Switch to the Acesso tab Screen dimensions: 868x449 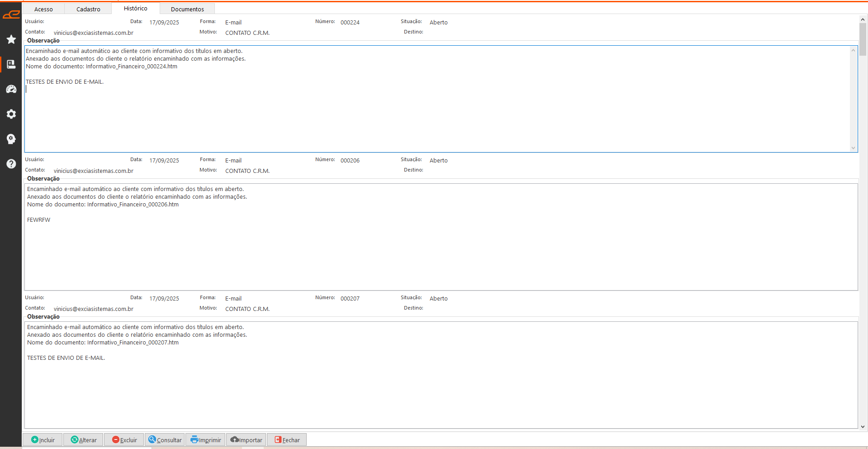[x=43, y=9]
